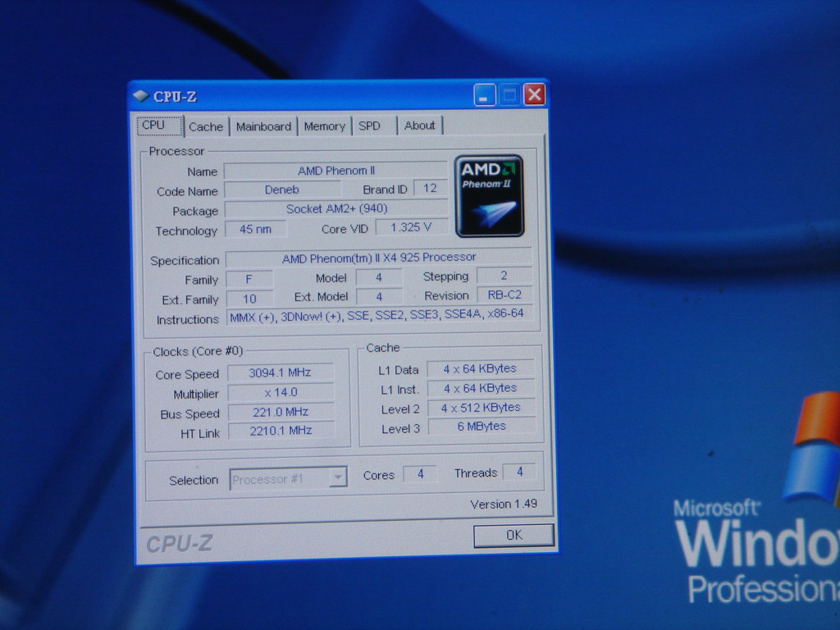Image resolution: width=840 pixels, height=630 pixels.
Task: Open the About tab
Action: [x=419, y=126]
